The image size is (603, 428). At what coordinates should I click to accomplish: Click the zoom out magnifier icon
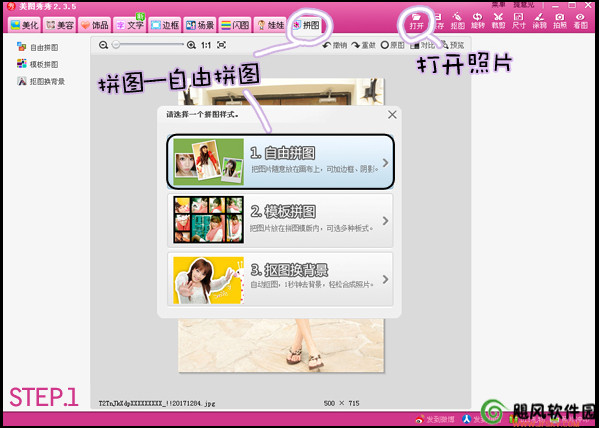pyautogui.click(x=103, y=45)
